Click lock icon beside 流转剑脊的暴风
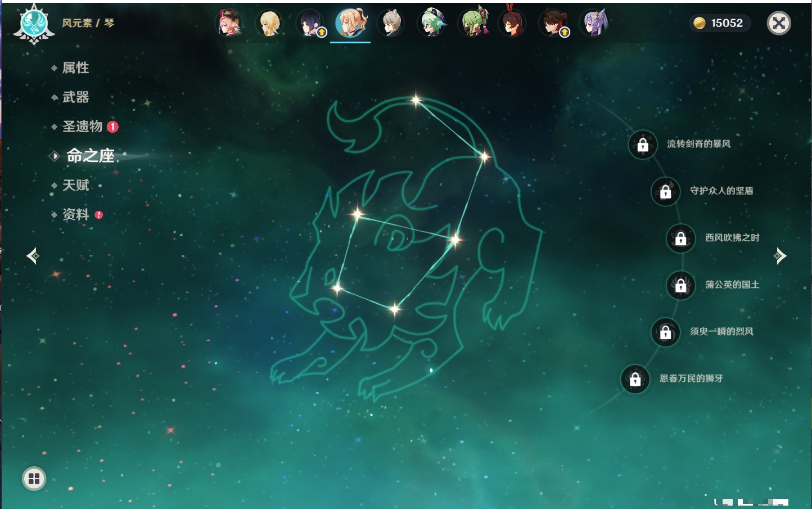812x509 pixels. click(643, 145)
